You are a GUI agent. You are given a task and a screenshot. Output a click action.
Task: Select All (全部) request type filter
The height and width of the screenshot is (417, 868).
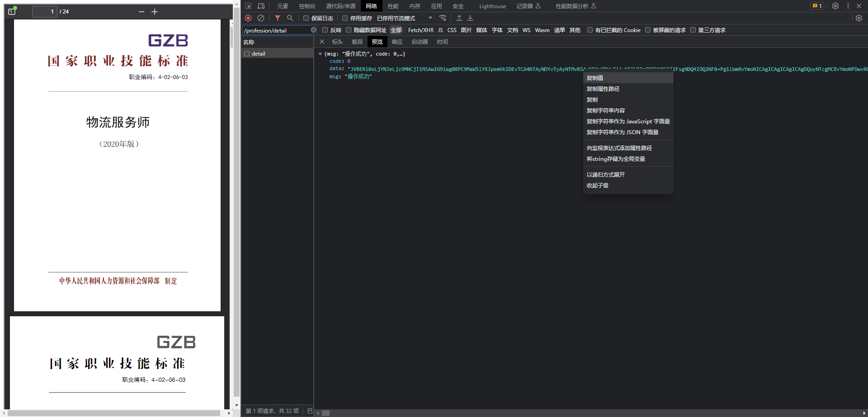396,30
